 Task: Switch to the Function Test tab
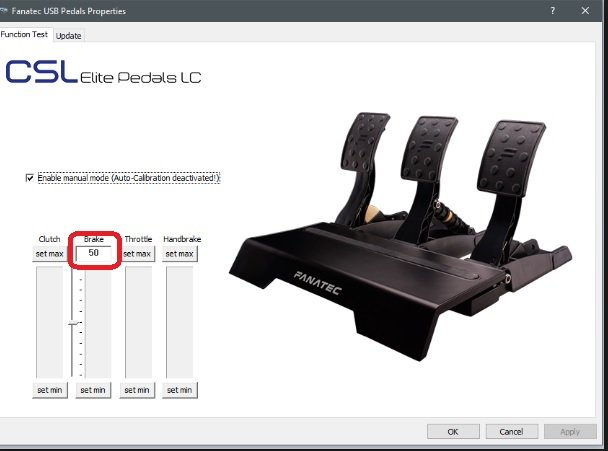coord(25,34)
